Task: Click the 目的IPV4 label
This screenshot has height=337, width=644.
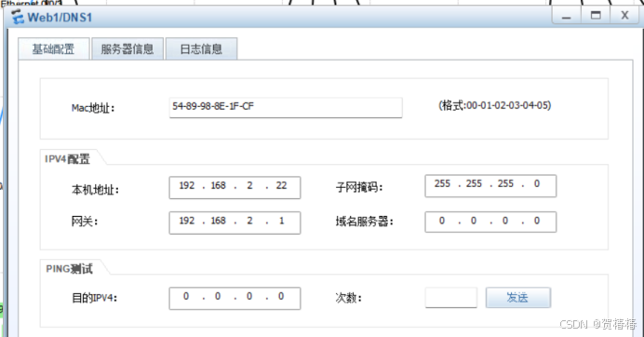Action: (x=95, y=298)
